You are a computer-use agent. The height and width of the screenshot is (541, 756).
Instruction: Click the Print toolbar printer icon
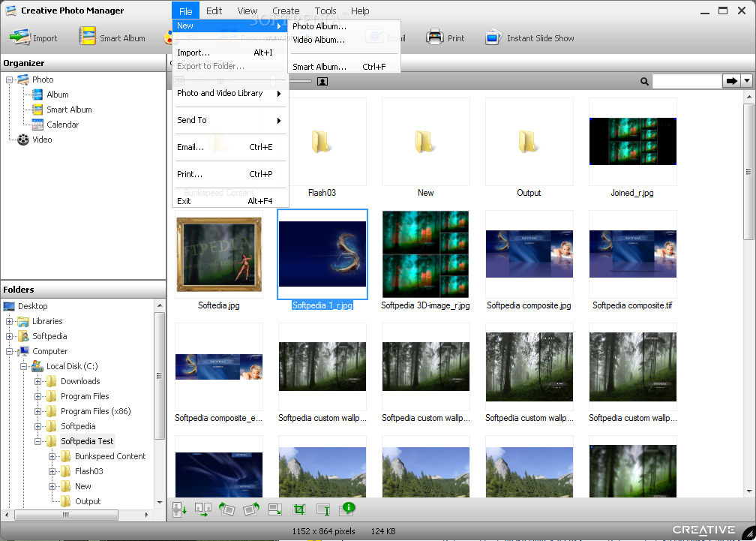coord(434,37)
